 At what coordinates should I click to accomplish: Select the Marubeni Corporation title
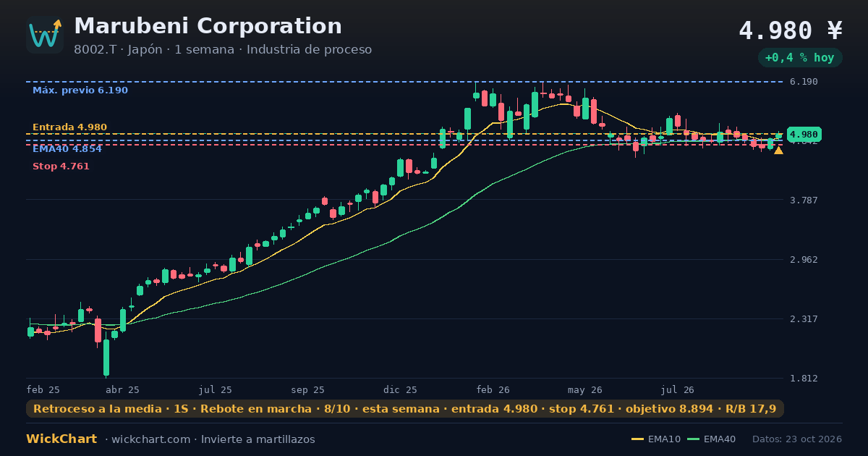[x=208, y=26]
